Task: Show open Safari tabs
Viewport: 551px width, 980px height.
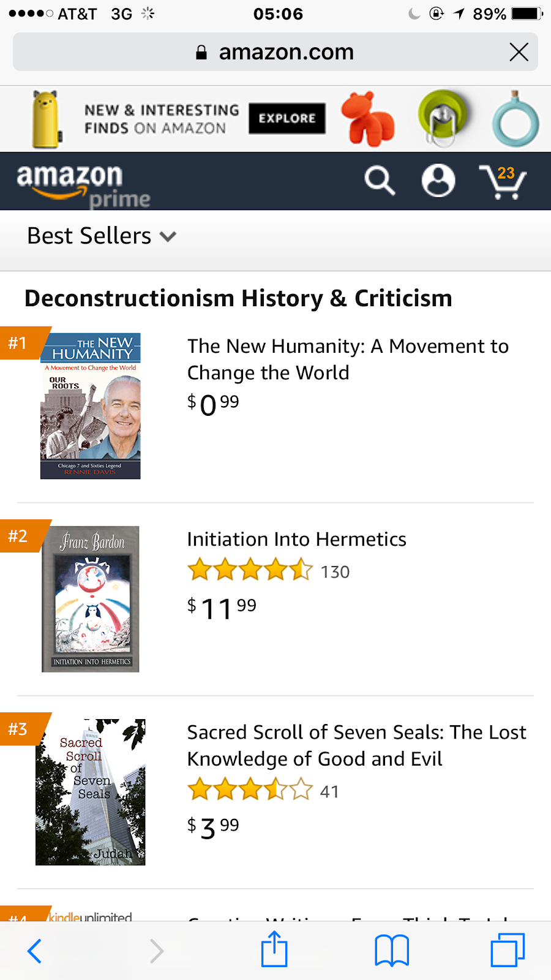Action: pos(508,950)
